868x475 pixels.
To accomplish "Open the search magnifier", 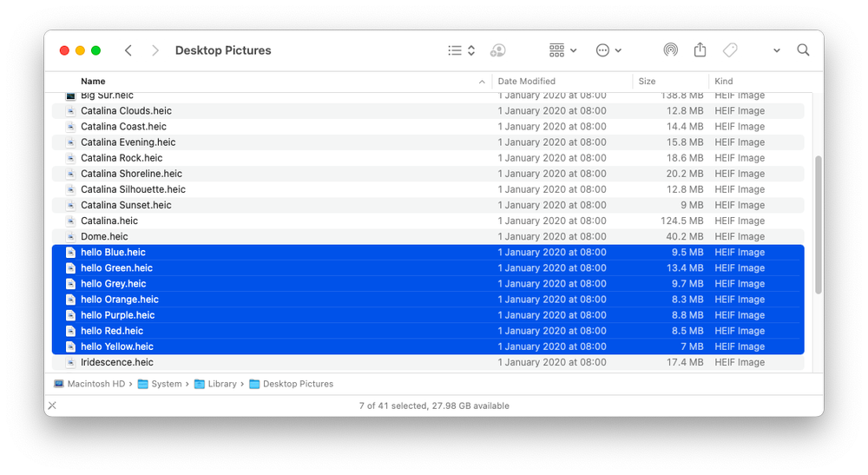I will pos(803,50).
